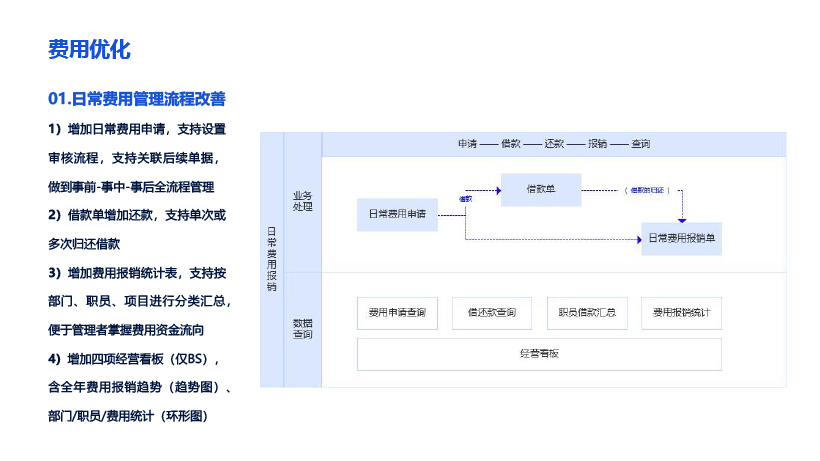Click the text line 2）借款单增加还款
The image size is (820, 461).
coord(136,215)
